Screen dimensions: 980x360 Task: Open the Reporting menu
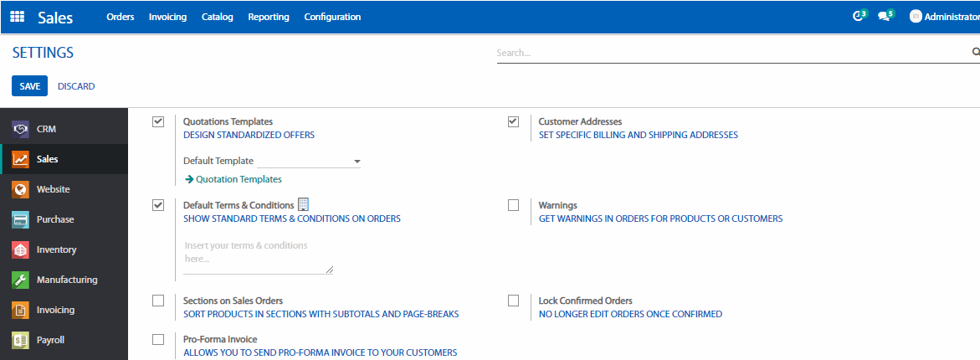tap(268, 17)
